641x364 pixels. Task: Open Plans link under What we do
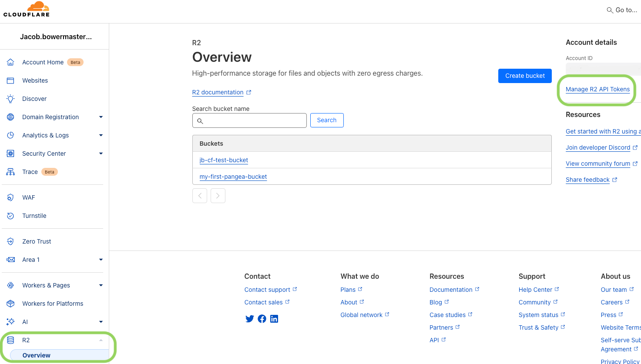[x=348, y=290]
